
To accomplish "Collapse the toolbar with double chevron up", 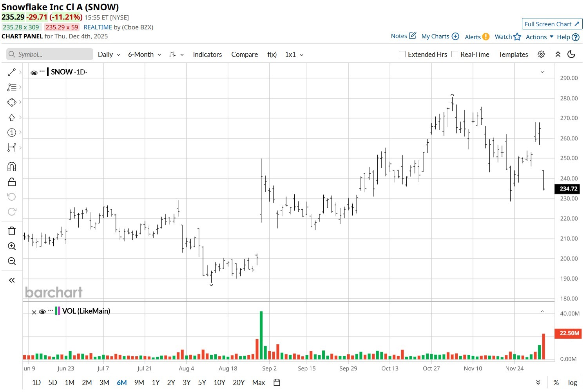I will coord(558,54).
